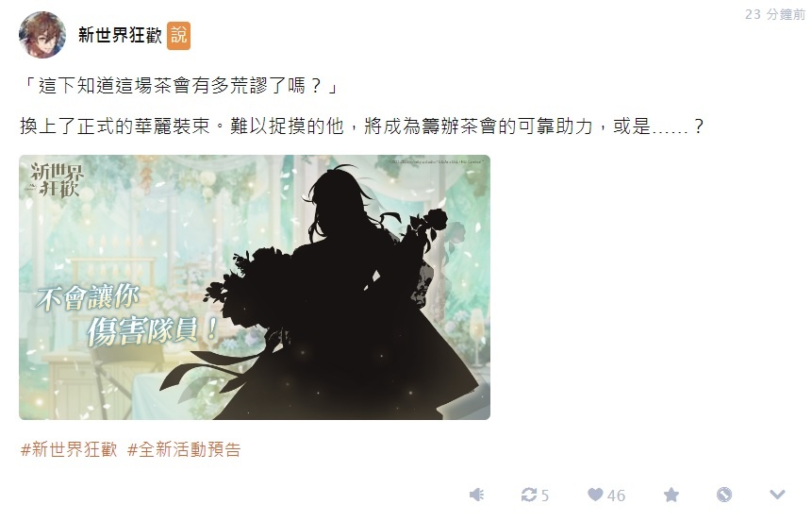The width and height of the screenshot is (812, 521).
Task: Open the #新世界狂歡 hashtag
Action: 69,449
